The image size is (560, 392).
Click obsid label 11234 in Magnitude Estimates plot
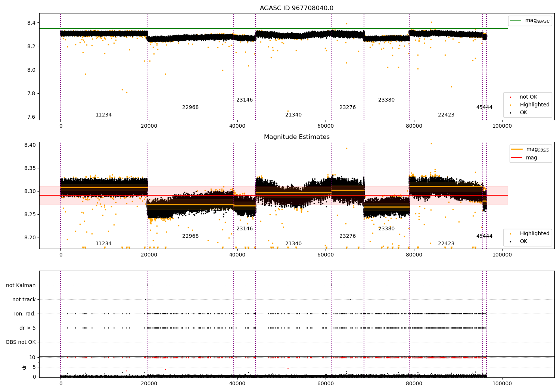(x=103, y=244)
